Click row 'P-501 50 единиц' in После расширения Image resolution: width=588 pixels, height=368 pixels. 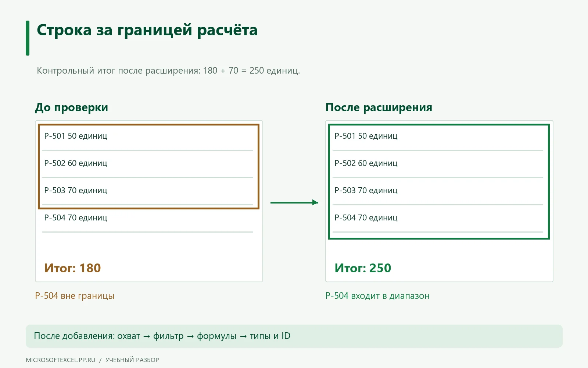438,137
